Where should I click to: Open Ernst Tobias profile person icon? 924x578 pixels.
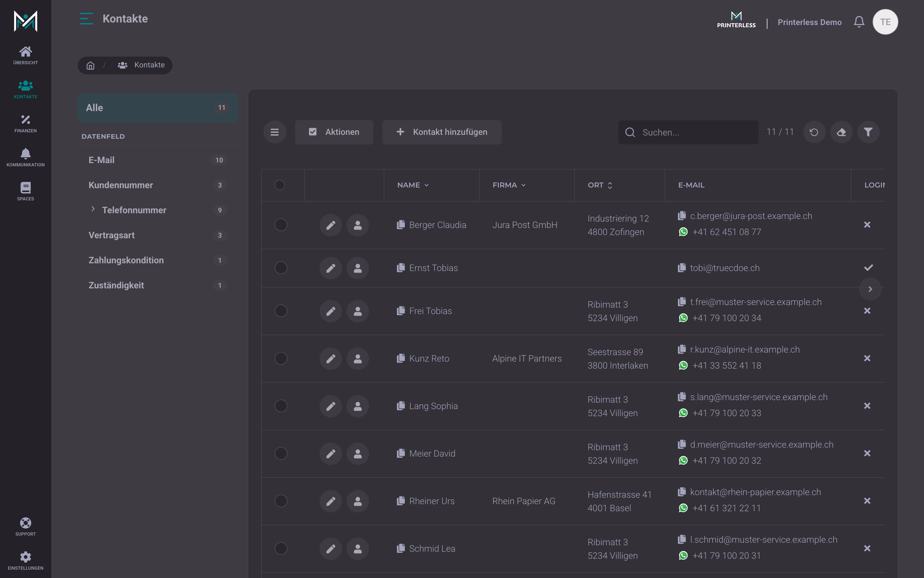click(358, 268)
